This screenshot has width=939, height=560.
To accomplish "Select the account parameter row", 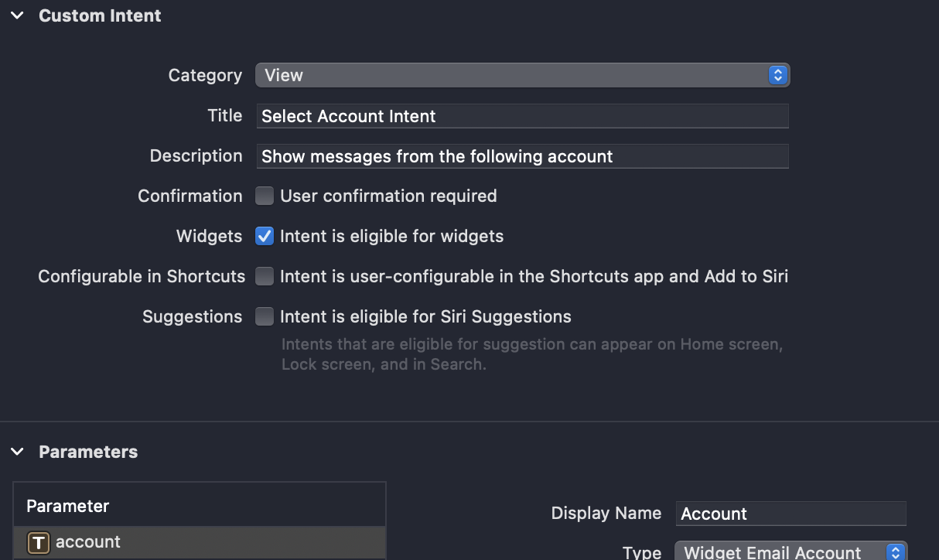I will pyautogui.click(x=199, y=542).
